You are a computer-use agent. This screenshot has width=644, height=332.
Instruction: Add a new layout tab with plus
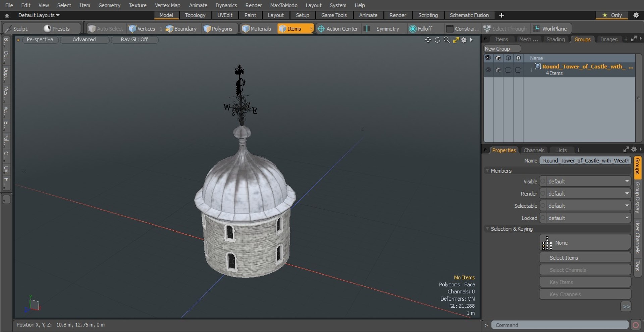click(x=502, y=15)
